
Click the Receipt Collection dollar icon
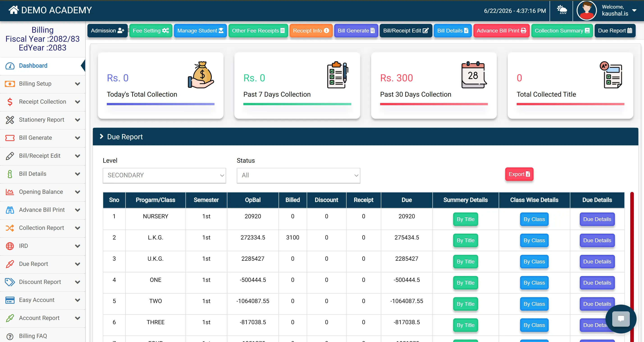[10, 102]
